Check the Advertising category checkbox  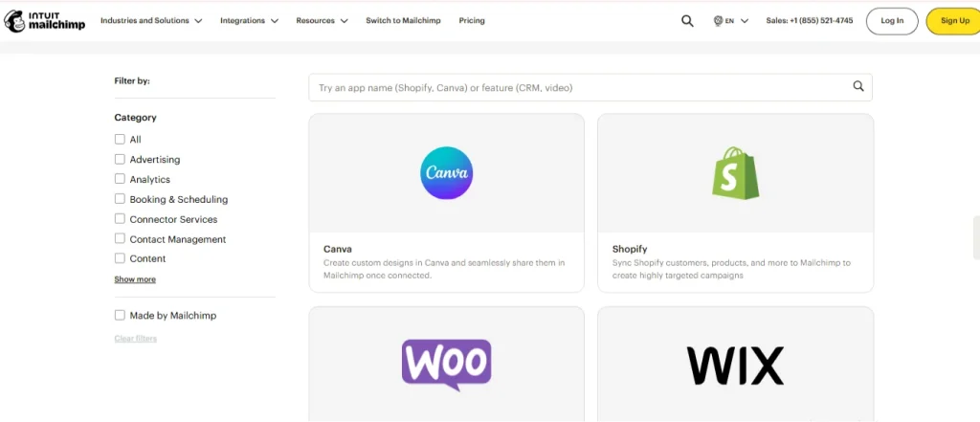click(x=120, y=159)
